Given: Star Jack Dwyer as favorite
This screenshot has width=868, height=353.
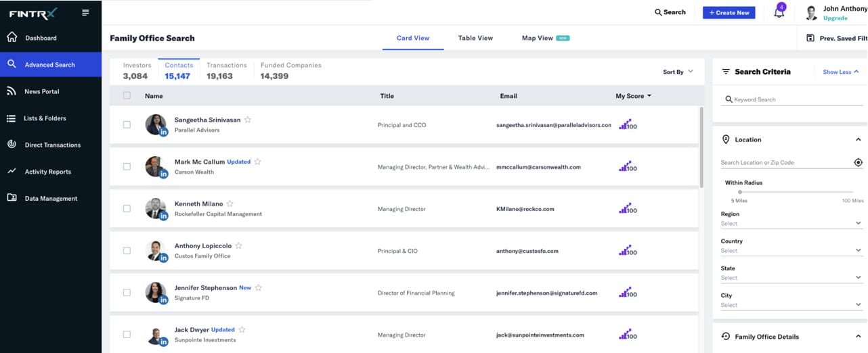Looking at the screenshot, I should click(x=242, y=329).
